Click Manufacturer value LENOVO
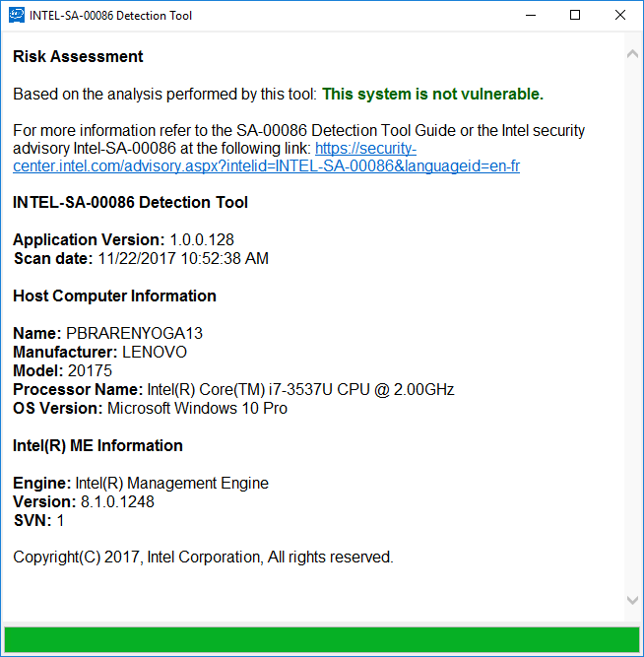 coord(155,352)
